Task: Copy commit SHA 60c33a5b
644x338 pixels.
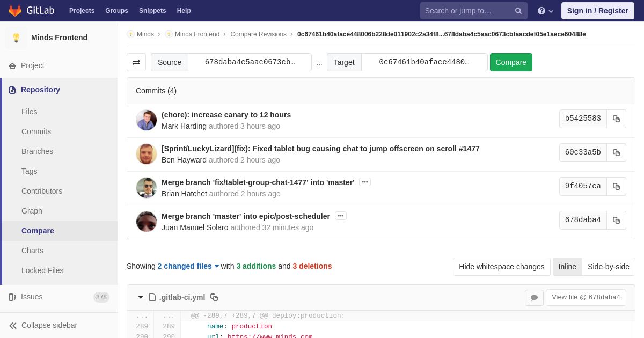Action: (x=616, y=152)
